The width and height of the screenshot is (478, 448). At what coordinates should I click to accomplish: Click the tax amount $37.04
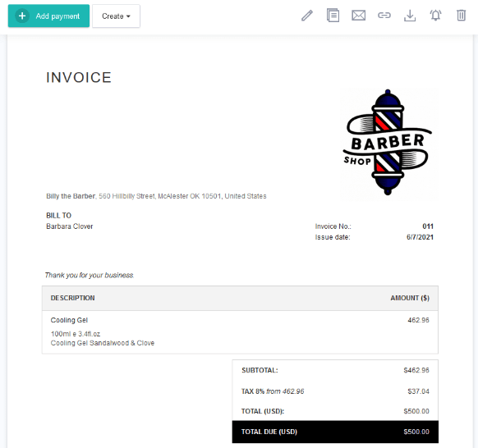point(418,391)
